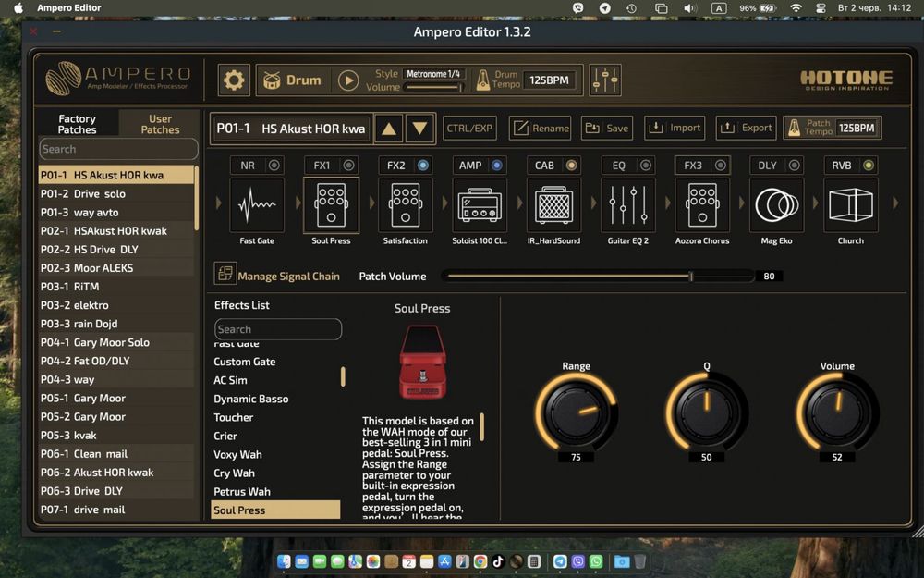Select the Mag Eko delay module
The width and height of the screenshot is (924, 578).
(x=777, y=205)
